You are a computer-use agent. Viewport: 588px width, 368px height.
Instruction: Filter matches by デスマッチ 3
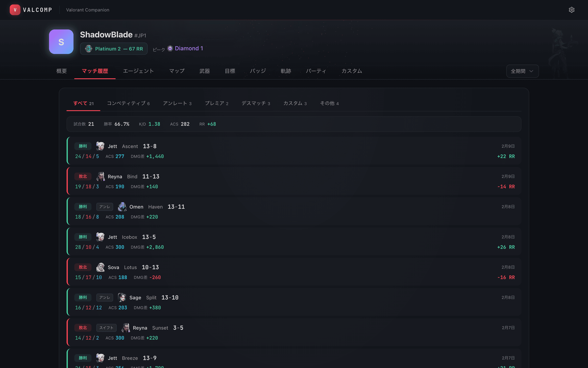coord(256,103)
